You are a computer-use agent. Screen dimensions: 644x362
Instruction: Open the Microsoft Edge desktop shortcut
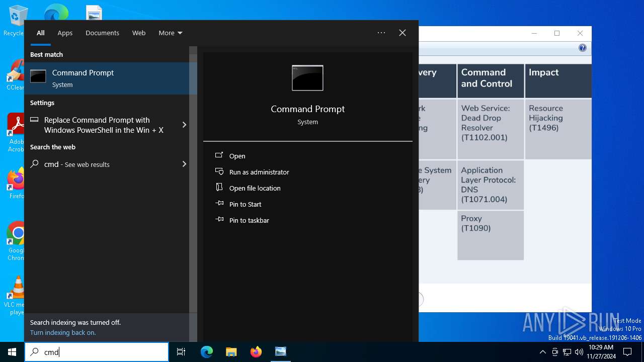coord(56,13)
